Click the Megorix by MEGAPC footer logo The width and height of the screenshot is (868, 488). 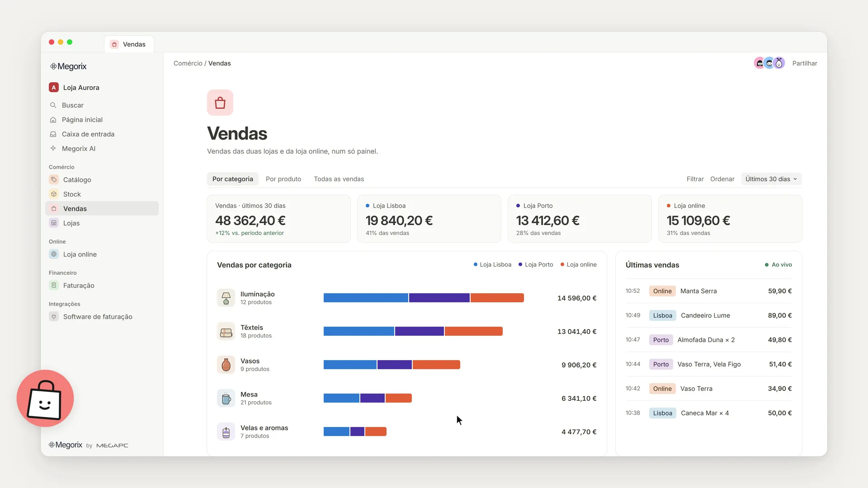point(89,445)
